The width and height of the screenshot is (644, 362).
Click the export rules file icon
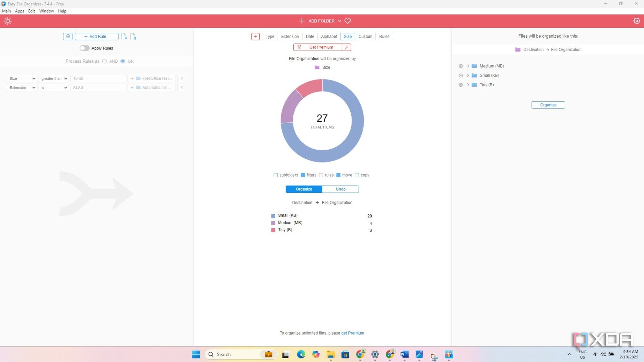pyautogui.click(x=133, y=37)
